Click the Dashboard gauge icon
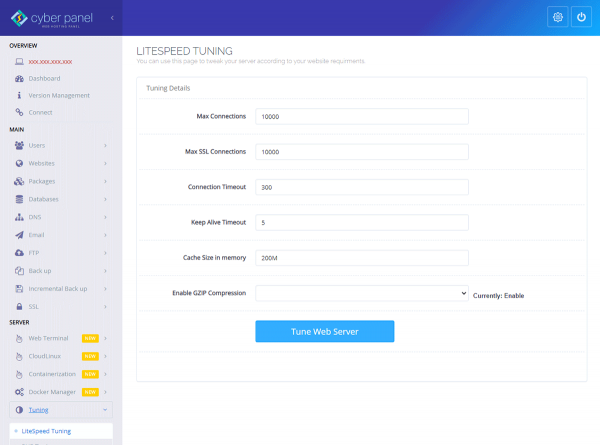 (19, 78)
